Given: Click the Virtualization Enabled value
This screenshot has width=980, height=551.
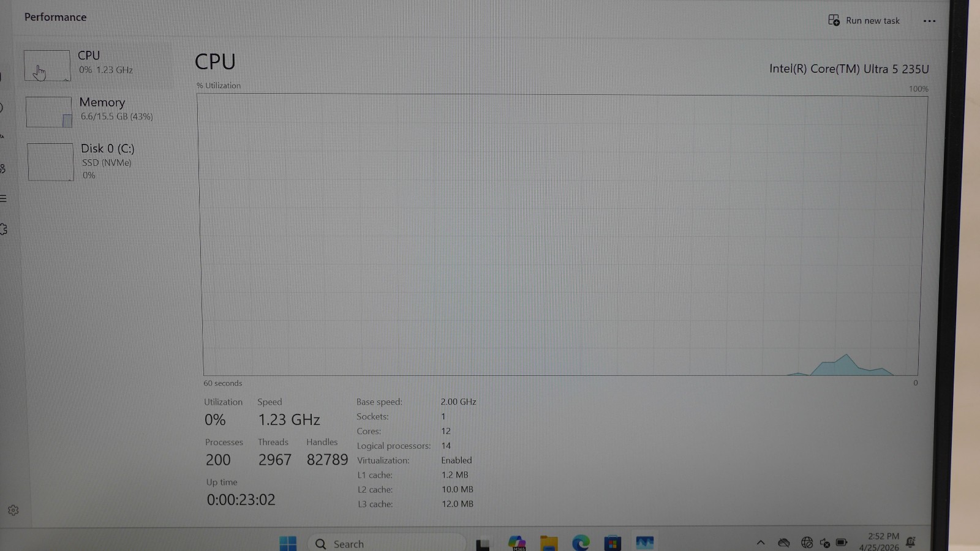Looking at the screenshot, I should point(456,460).
